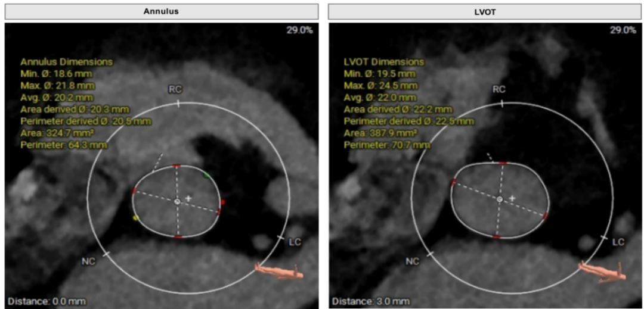Click the LC tick mark in Annulus view
Screen dimensions: 644x309
281,238
